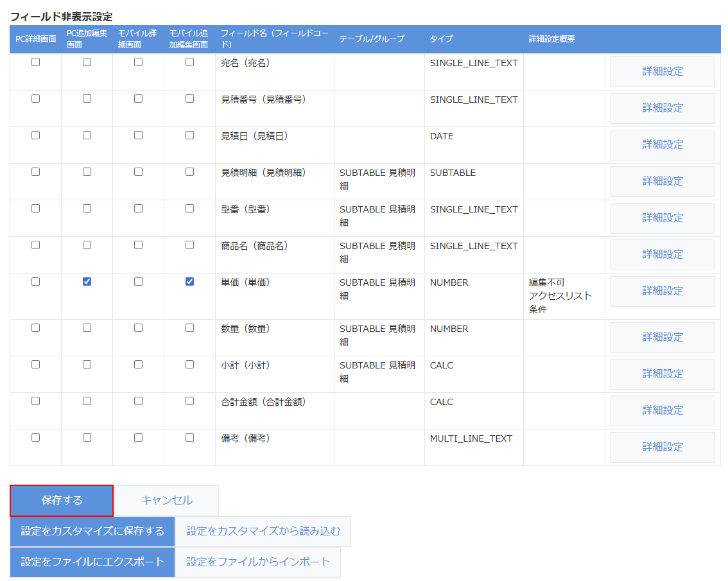Check モバイル追加編集画面 box for 見積明細 row

(x=189, y=172)
